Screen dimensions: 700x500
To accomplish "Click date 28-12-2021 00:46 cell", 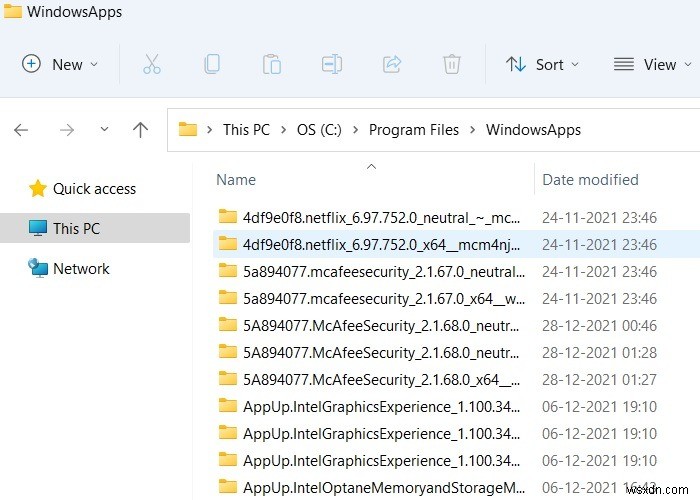I will [599, 325].
